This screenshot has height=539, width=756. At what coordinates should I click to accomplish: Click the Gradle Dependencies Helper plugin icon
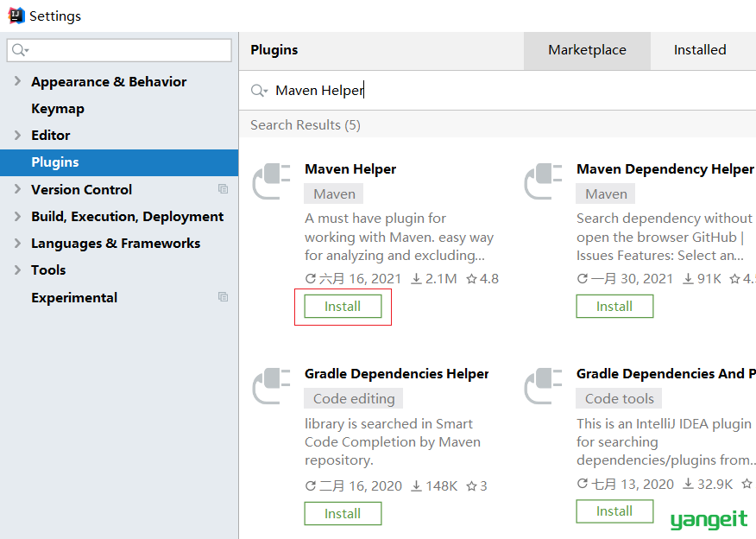point(272,385)
